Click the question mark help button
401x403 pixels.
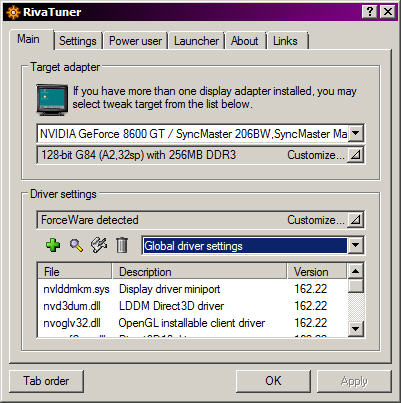[370, 12]
